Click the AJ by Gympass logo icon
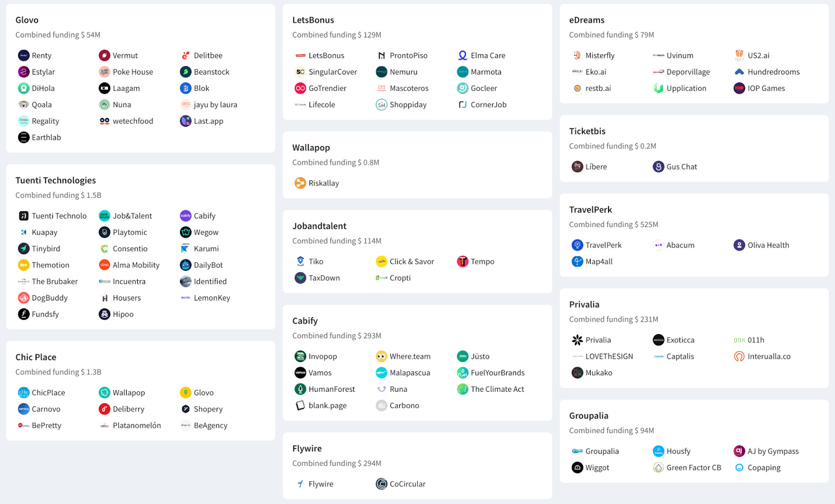835x504 pixels. [x=739, y=451]
